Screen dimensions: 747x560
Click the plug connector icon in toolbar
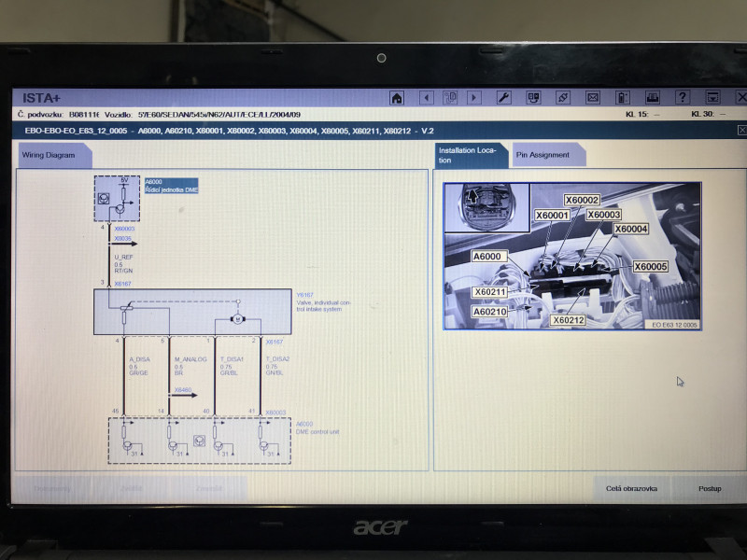pyautogui.click(x=563, y=98)
